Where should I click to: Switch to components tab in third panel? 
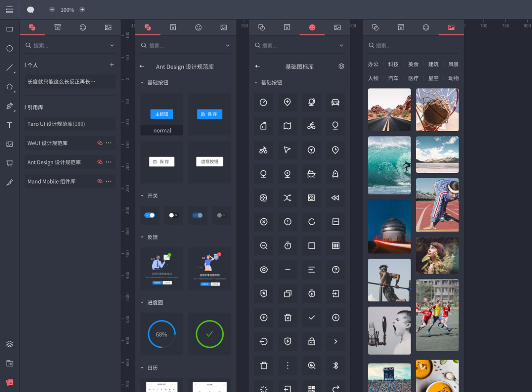coord(261,27)
